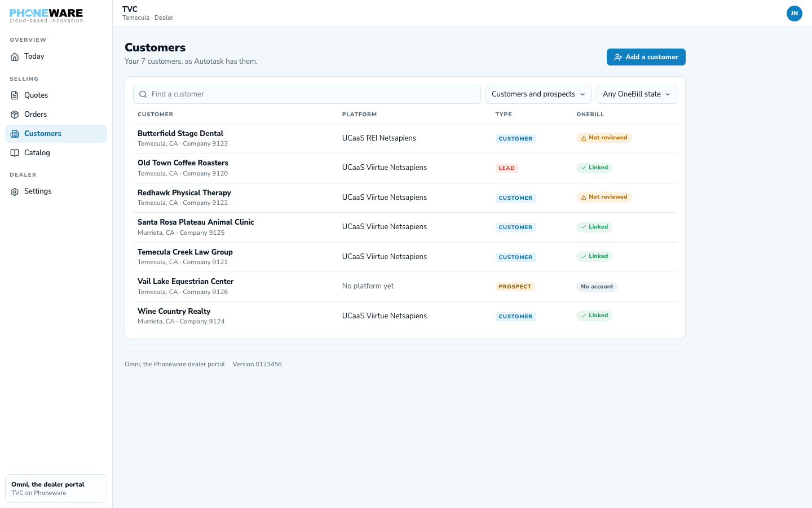812x508 pixels.
Task: Click Version 0123456 in footer
Action: pos(257,365)
